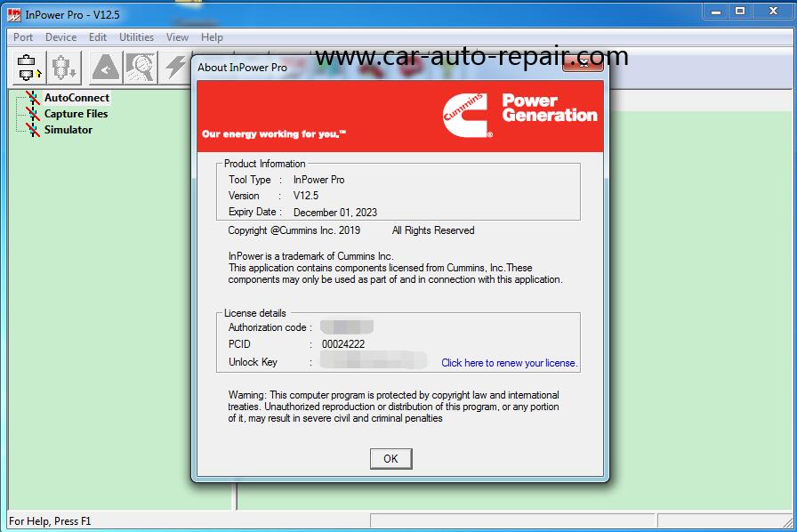
Task: Click the All Rights Reserved text
Action: tap(433, 230)
